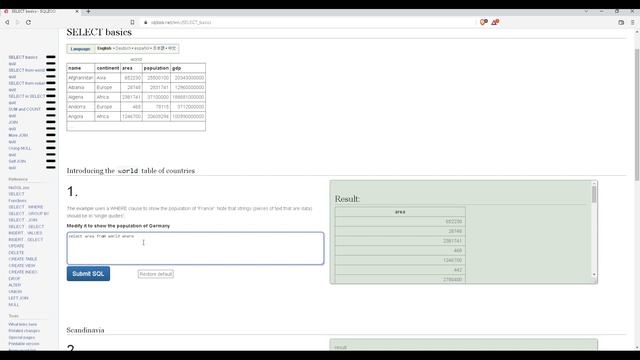Click the bookmark icon beside the address bar
The width and height of the screenshot is (640, 360).
[132, 22]
